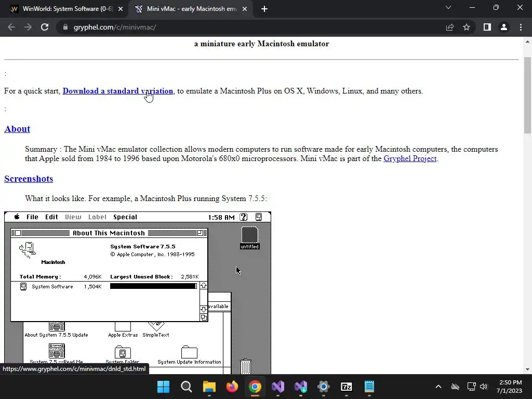Open the Chrome three-dot menu
532x399 pixels.
521,27
